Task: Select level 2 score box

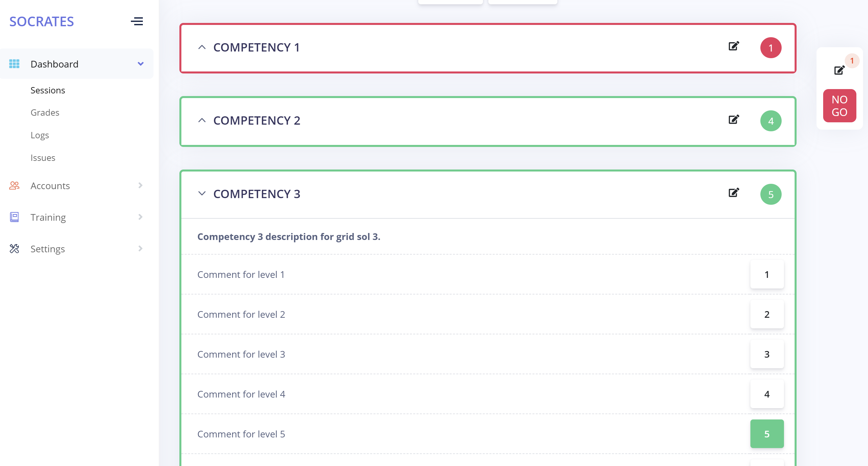Action: point(767,314)
